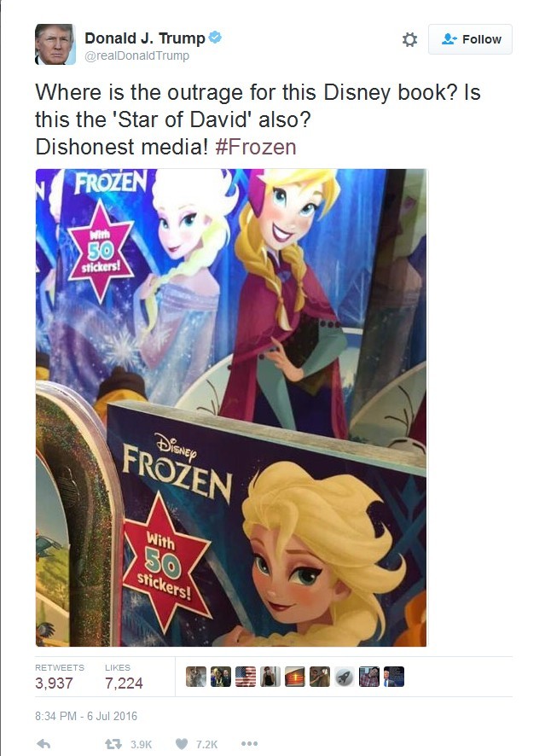Viewport: 545px width, 756px height.
Task: Open the gear settings dropdown
Action: [409, 39]
